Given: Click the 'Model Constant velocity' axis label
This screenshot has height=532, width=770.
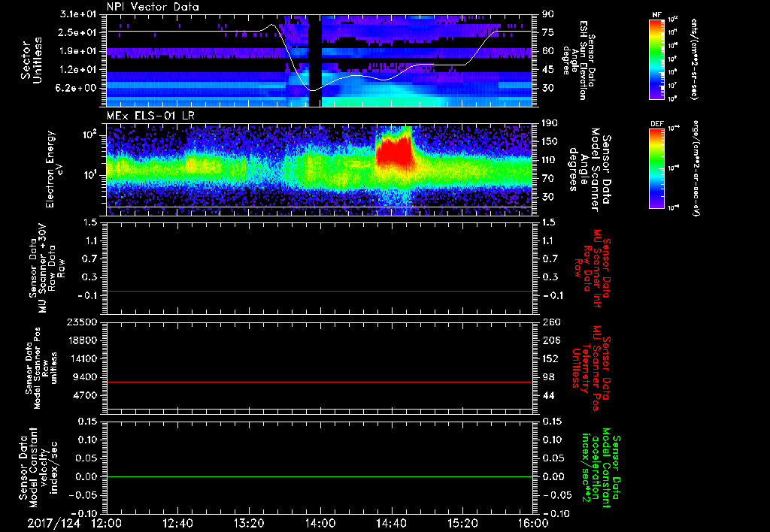Looking at the screenshot, I should pos(38,467).
